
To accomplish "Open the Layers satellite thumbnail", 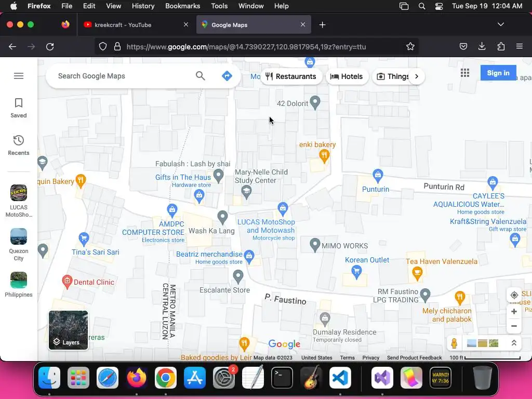I will (68, 330).
